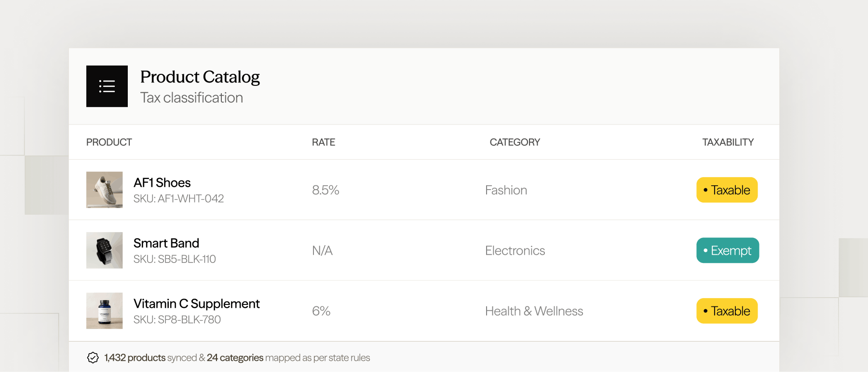The width and height of the screenshot is (868, 372).
Task: Click the verified checkmark badge icon in footer
Action: coord(93,358)
